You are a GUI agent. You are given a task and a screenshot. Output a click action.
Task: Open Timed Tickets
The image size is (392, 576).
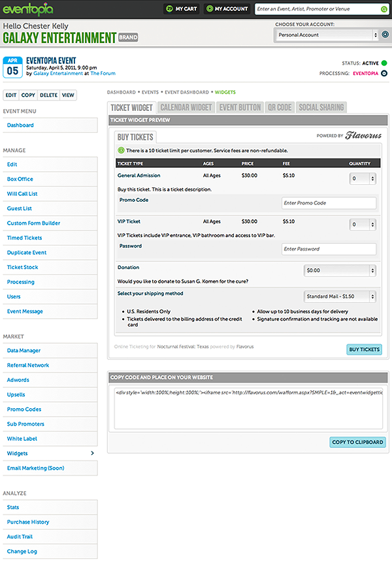click(x=50, y=238)
